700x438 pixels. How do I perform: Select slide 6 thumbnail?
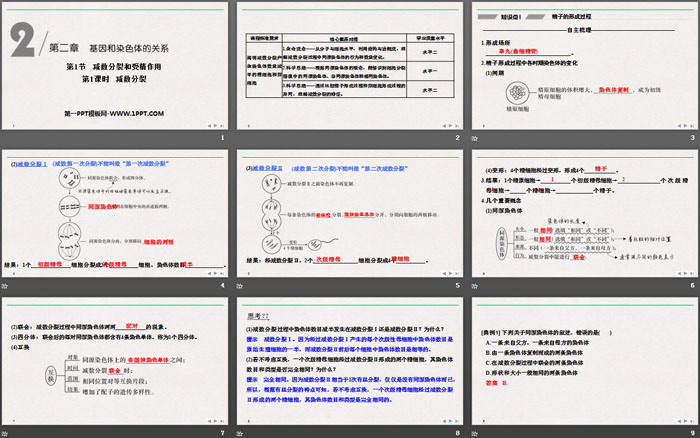pyautogui.click(x=585, y=213)
